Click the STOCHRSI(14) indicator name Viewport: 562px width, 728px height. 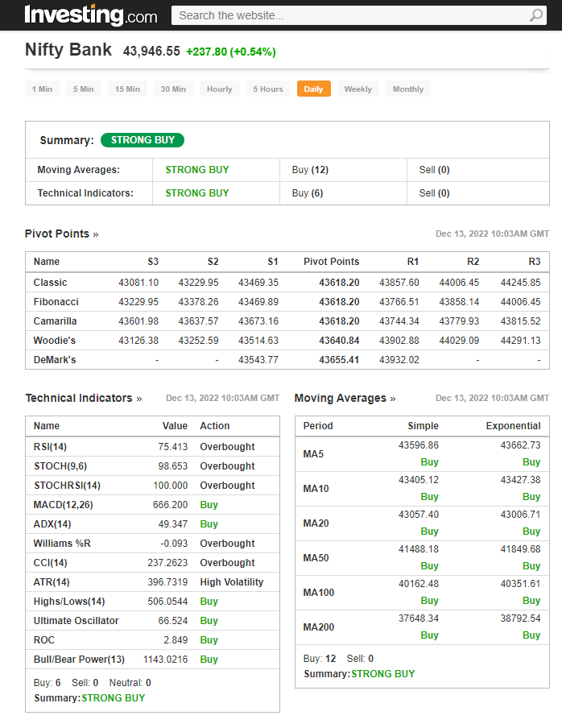[x=68, y=485]
